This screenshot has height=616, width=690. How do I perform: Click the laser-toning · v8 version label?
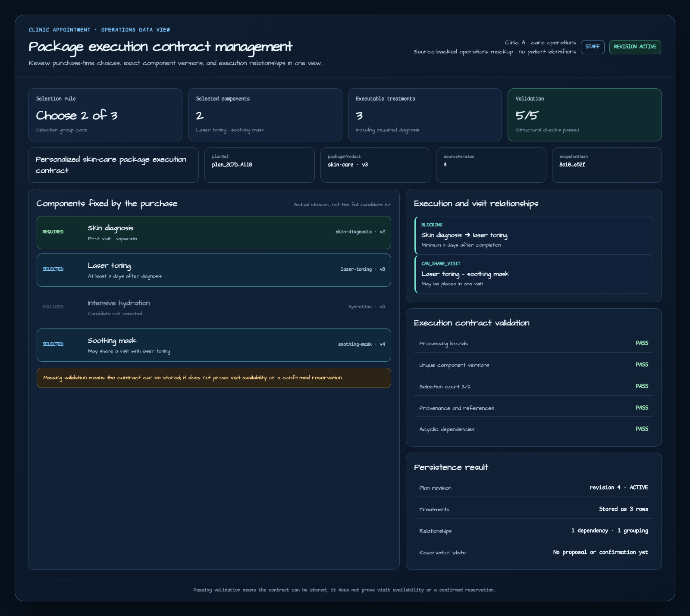tap(363, 269)
